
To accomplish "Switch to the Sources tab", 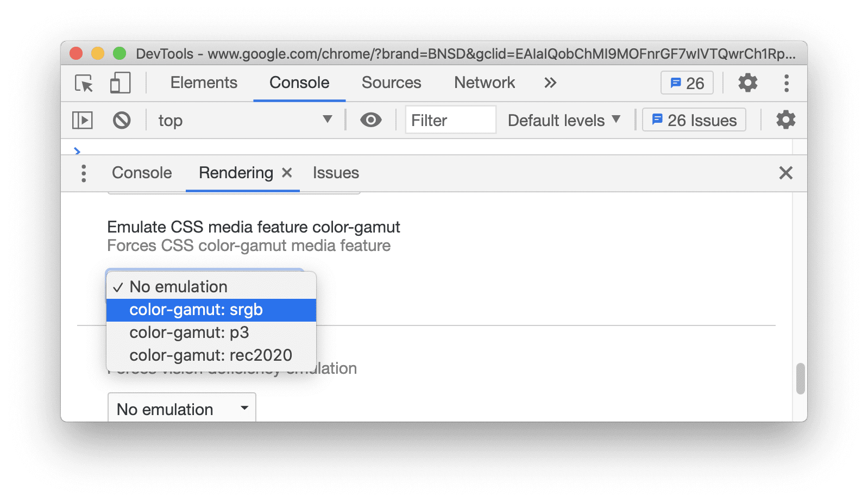I will coord(391,83).
